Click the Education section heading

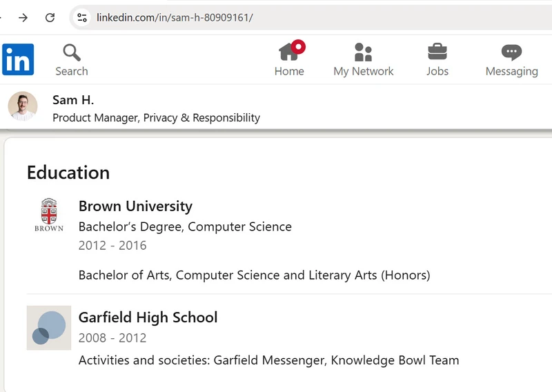pos(68,173)
